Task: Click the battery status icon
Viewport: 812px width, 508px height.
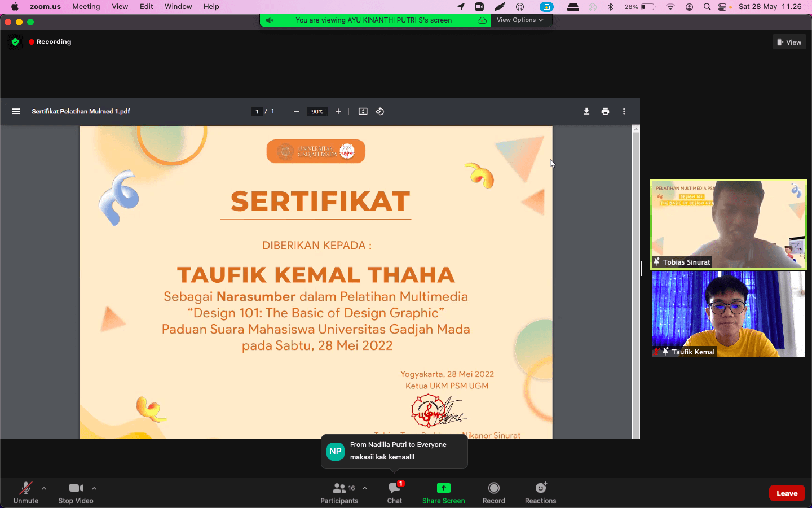Action: (648, 7)
